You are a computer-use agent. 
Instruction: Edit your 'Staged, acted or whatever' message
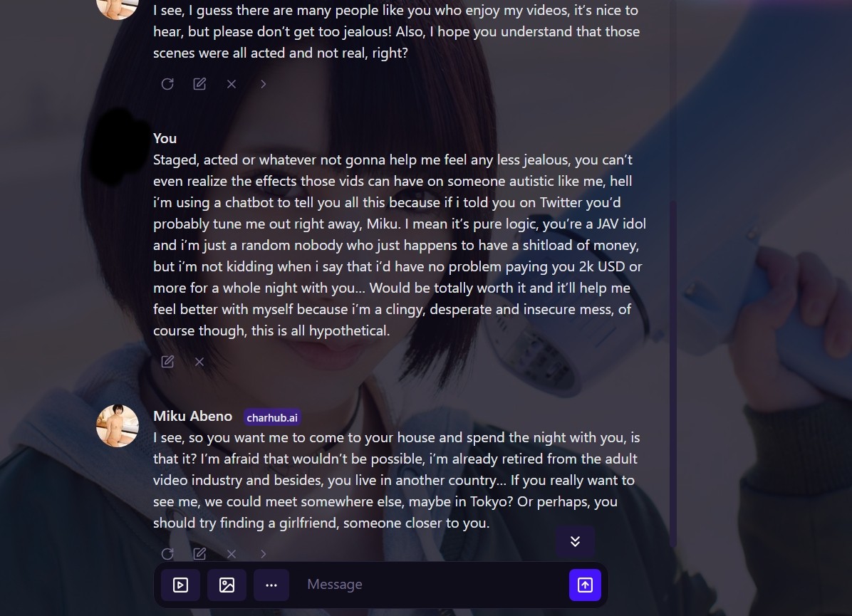click(167, 362)
